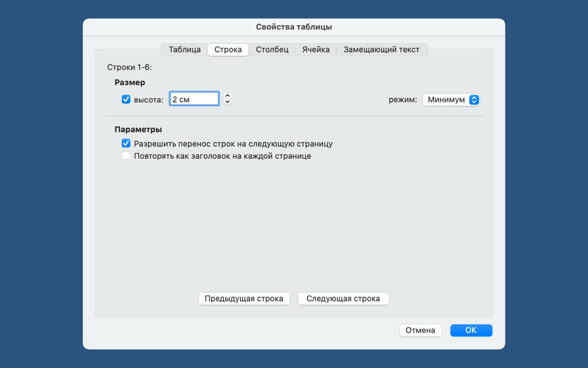Click the row height field showing 2 см
Screen dimensions: 588x368
click(194, 99)
